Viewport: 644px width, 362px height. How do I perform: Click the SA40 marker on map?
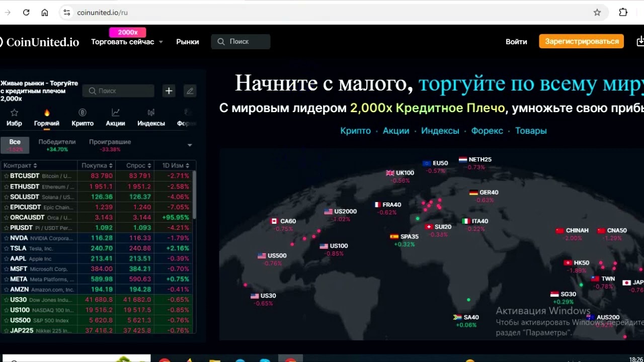pos(466,321)
